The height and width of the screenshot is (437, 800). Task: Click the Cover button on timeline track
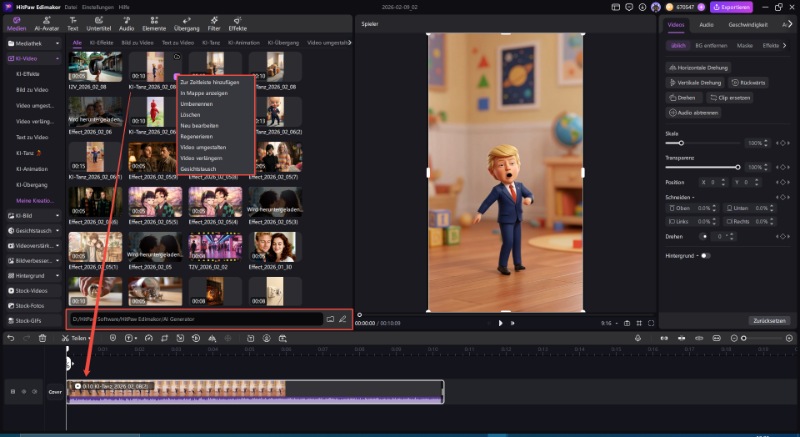click(55, 392)
